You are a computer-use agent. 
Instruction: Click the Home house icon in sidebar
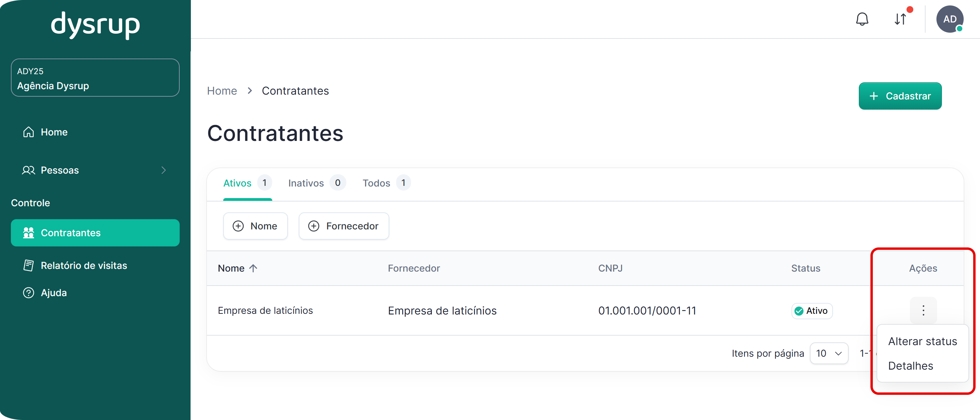pos(29,132)
